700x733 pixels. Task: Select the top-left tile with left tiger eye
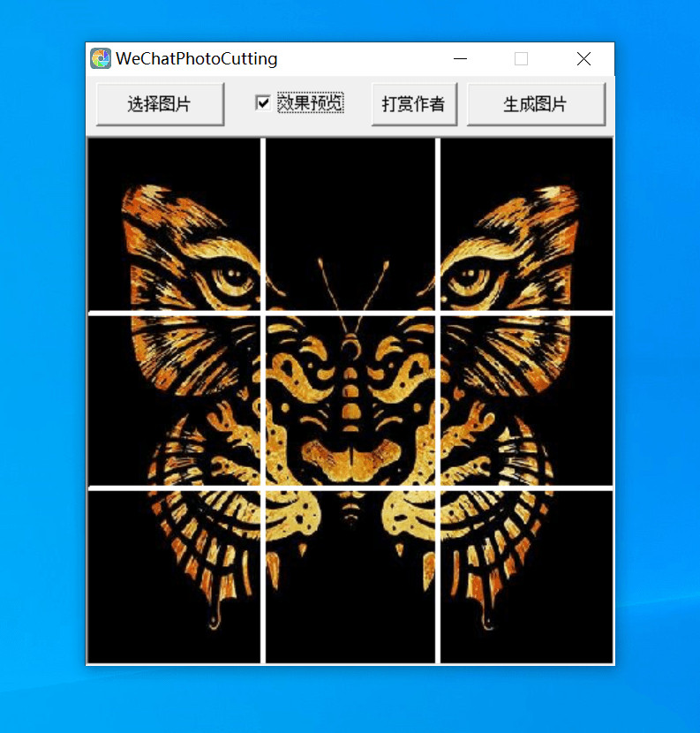(x=174, y=224)
